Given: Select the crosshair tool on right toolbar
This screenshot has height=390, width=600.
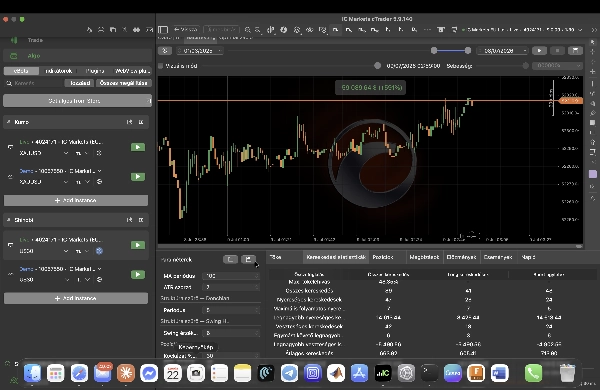Looking at the screenshot, I should click(592, 51).
